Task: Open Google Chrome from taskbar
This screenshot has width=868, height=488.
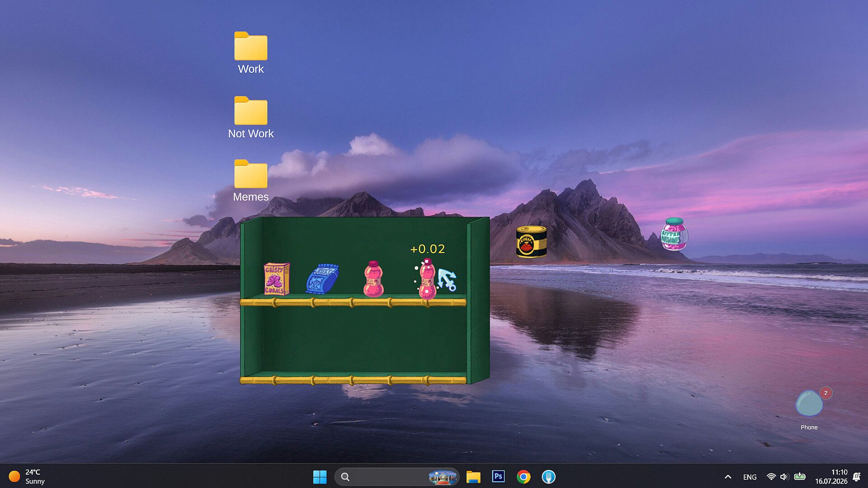Action: click(x=524, y=477)
